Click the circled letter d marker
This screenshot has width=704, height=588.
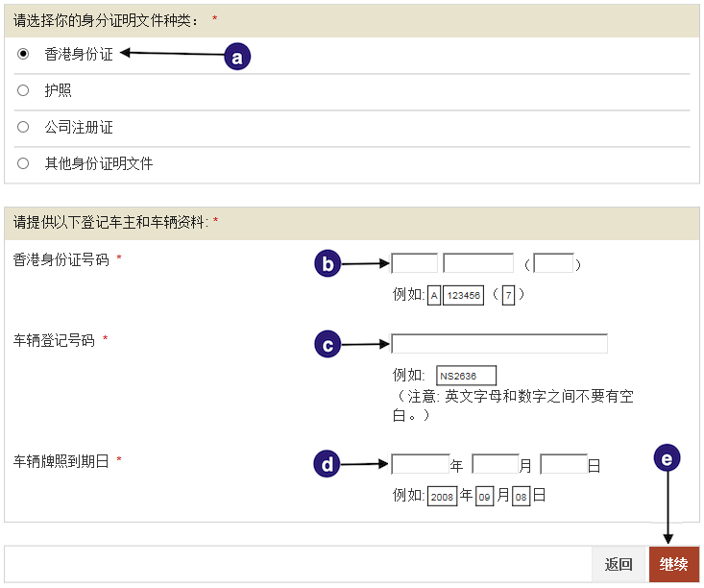coord(328,465)
